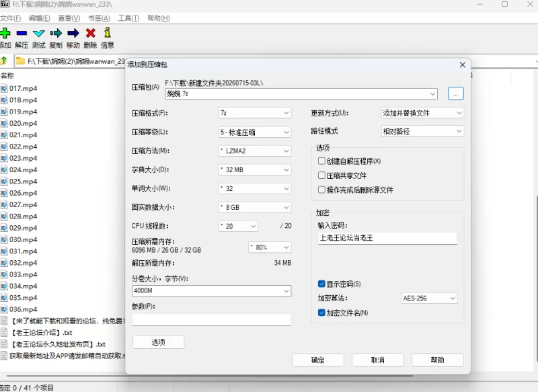The width and height of the screenshot is (538, 392).
Task: Close the 添加到压缩包 dialog with the X
Action: tap(463, 65)
